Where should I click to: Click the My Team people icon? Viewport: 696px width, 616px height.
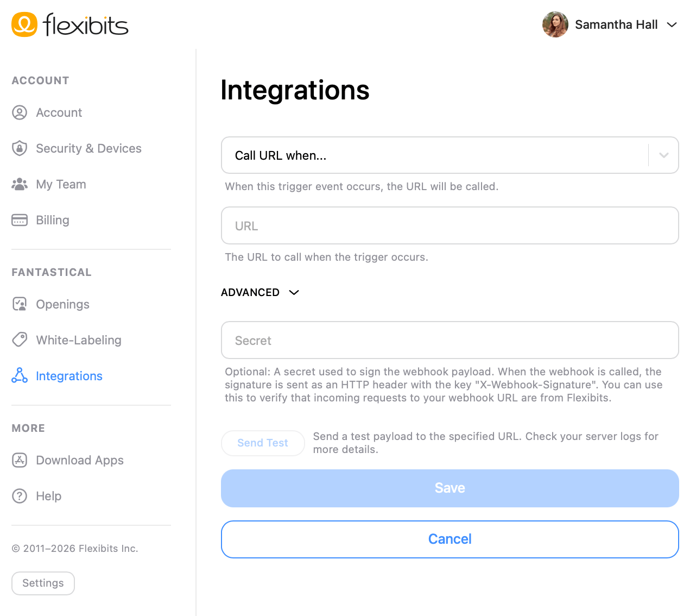point(20,184)
